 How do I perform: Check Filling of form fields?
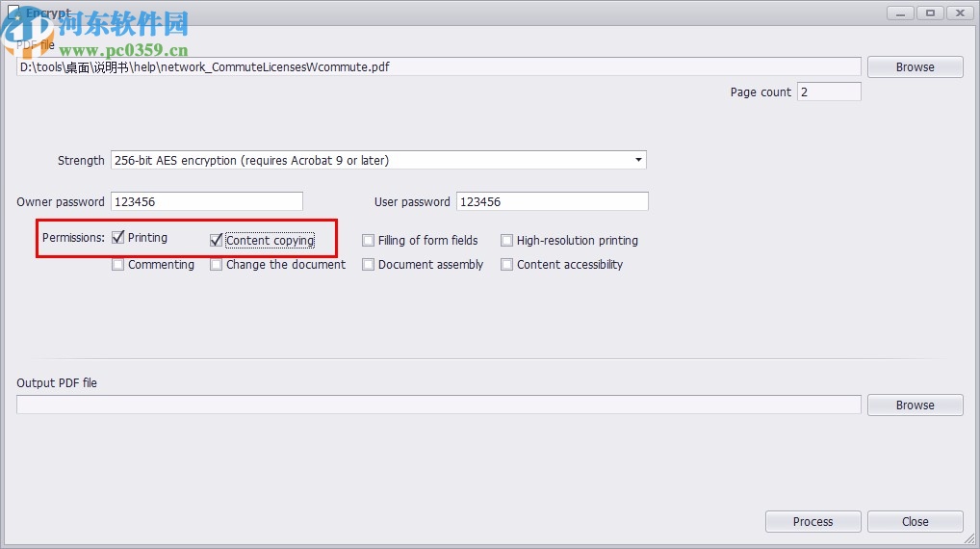[x=369, y=241]
